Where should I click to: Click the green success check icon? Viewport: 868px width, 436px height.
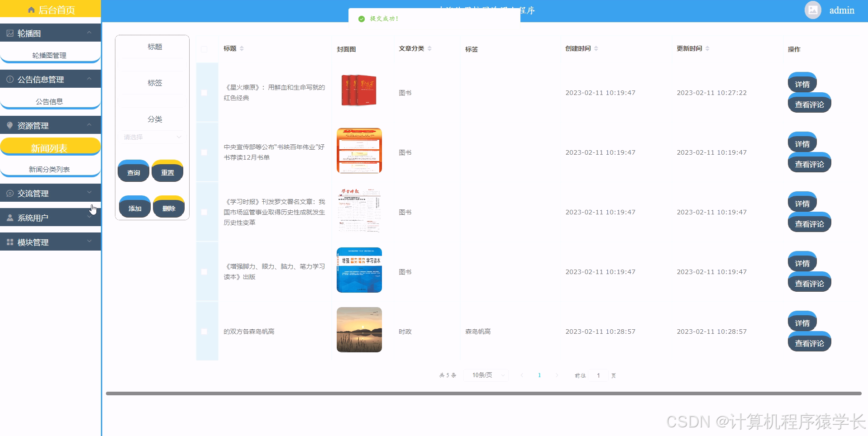click(x=361, y=19)
